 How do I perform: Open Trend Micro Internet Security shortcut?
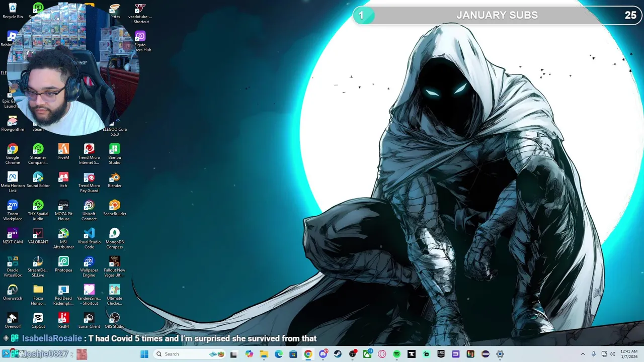[x=89, y=154]
